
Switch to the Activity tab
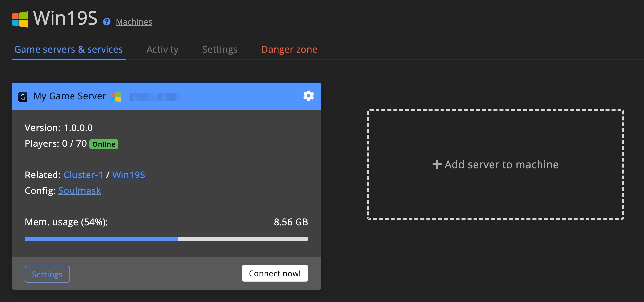point(162,49)
